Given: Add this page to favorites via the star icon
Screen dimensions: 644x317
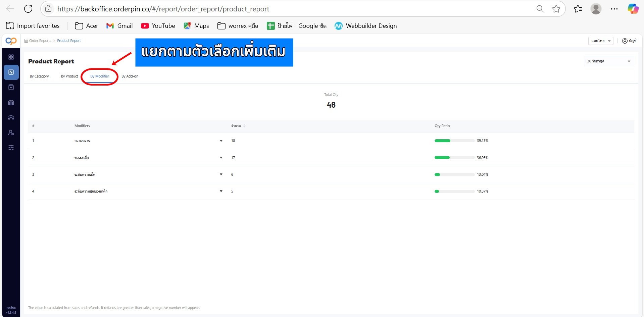Looking at the screenshot, I should [556, 9].
